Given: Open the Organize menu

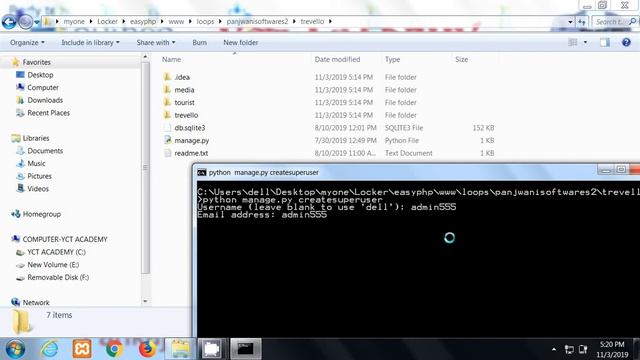Looking at the screenshot, I should 27,42.
